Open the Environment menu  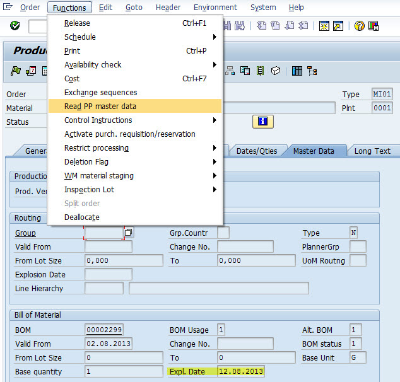(x=215, y=7)
